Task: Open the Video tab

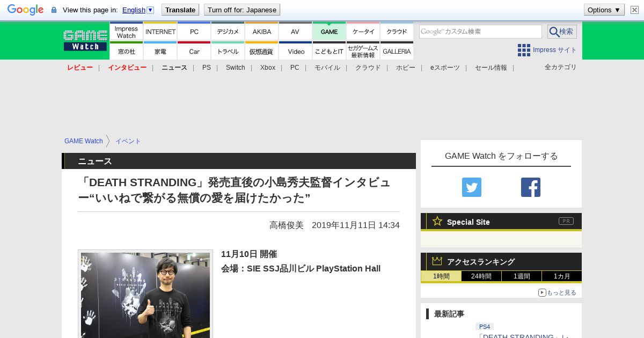Action: pos(295,51)
